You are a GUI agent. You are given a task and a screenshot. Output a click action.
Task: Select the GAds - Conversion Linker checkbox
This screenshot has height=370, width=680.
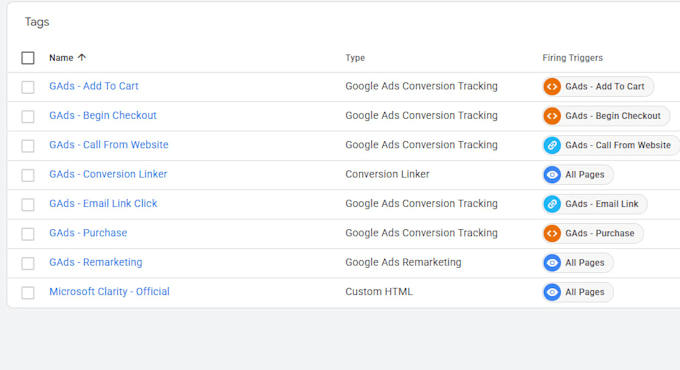click(x=28, y=175)
